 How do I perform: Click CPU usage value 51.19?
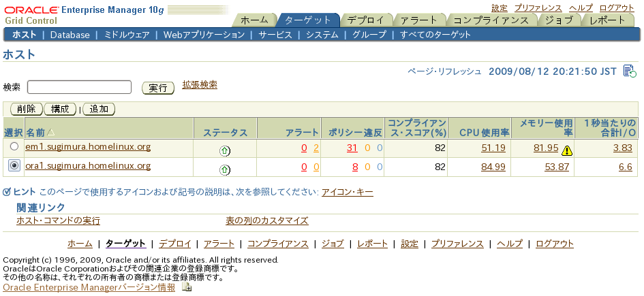point(493,148)
